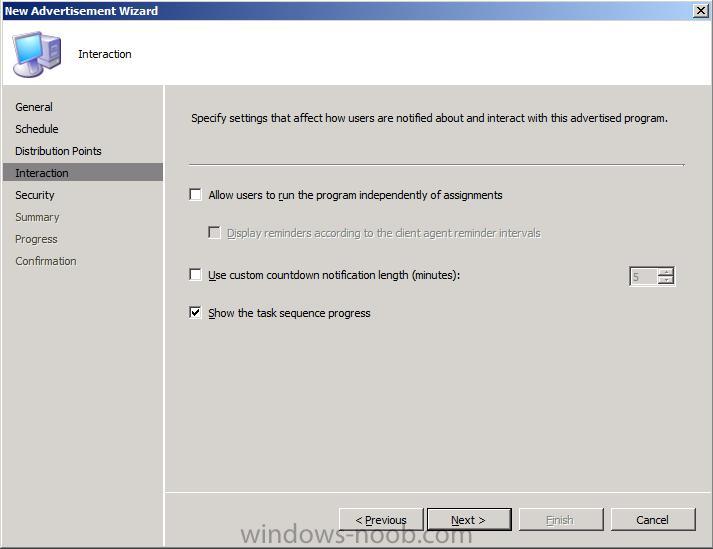Select Confirmation step in sidebar
Viewport: 713px width, 549px height.
pos(46,261)
